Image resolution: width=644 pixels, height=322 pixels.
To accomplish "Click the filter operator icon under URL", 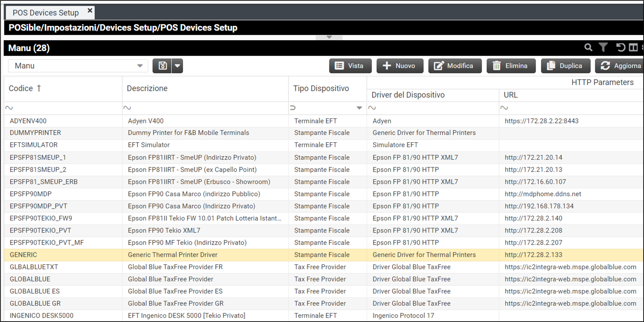I will (x=504, y=108).
